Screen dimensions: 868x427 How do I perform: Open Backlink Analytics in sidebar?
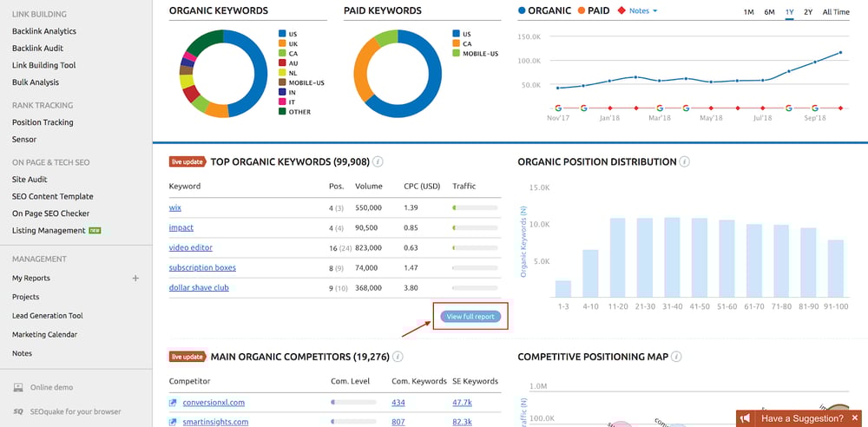[x=44, y=31]
